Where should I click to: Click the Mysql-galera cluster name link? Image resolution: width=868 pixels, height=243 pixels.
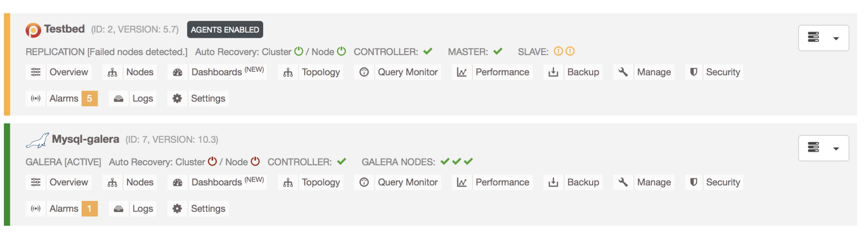pos(86,139)
